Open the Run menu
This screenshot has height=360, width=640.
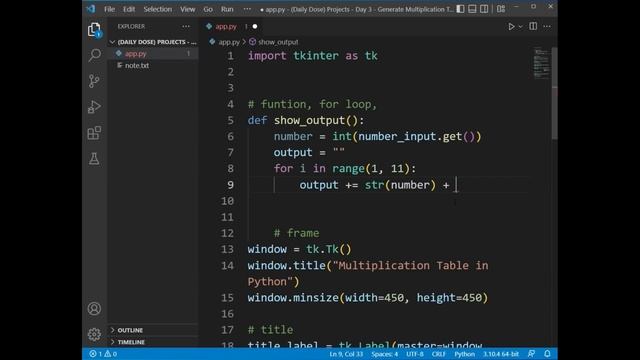(x=227, y=9)
